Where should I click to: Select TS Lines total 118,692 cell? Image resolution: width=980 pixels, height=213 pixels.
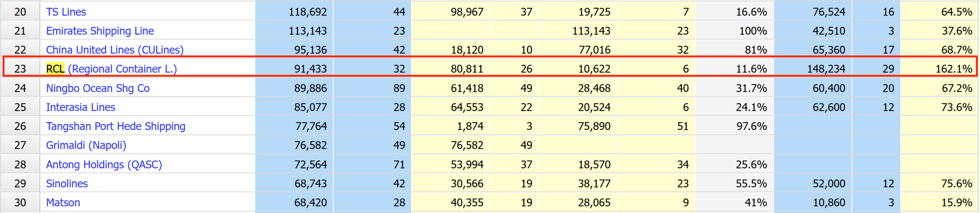[294, 11]
